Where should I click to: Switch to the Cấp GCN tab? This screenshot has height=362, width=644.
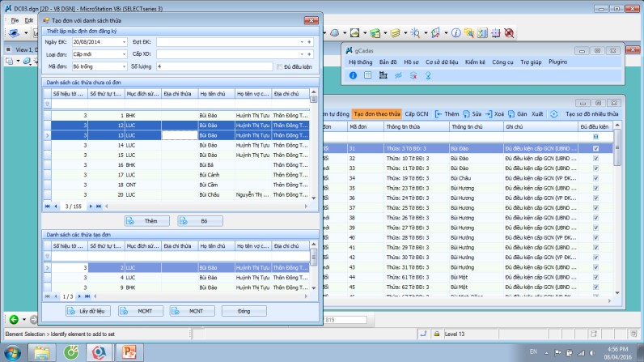(x=417, y=114)
